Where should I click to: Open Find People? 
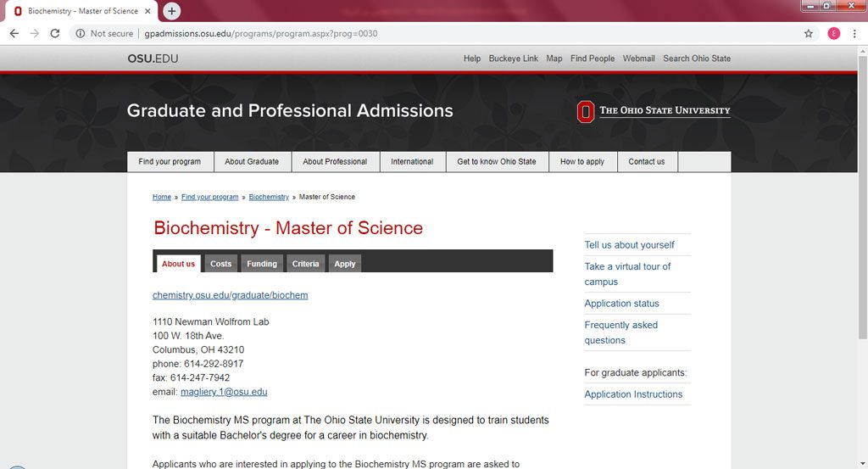tap(593, 59)
